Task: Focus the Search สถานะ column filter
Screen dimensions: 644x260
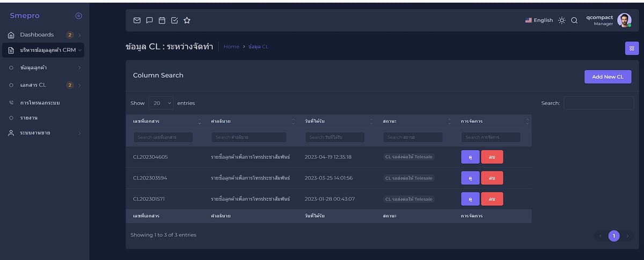Action: (413, 137)
